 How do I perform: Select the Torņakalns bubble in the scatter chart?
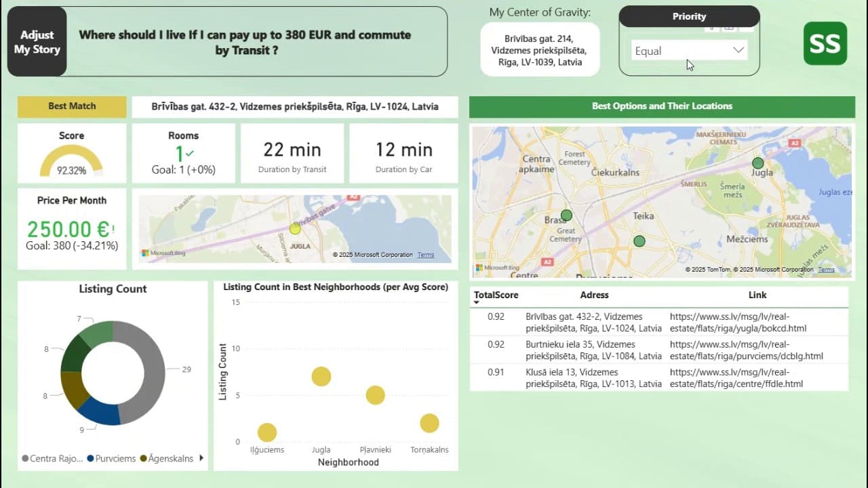point(429,423)
